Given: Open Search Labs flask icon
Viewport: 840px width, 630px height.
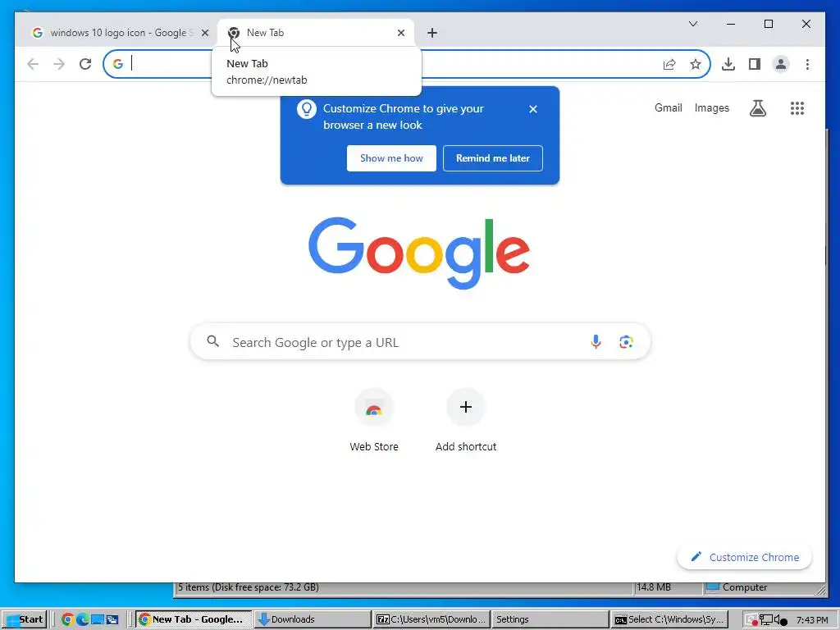Looking at the screenshot, I should coord(757,108).
